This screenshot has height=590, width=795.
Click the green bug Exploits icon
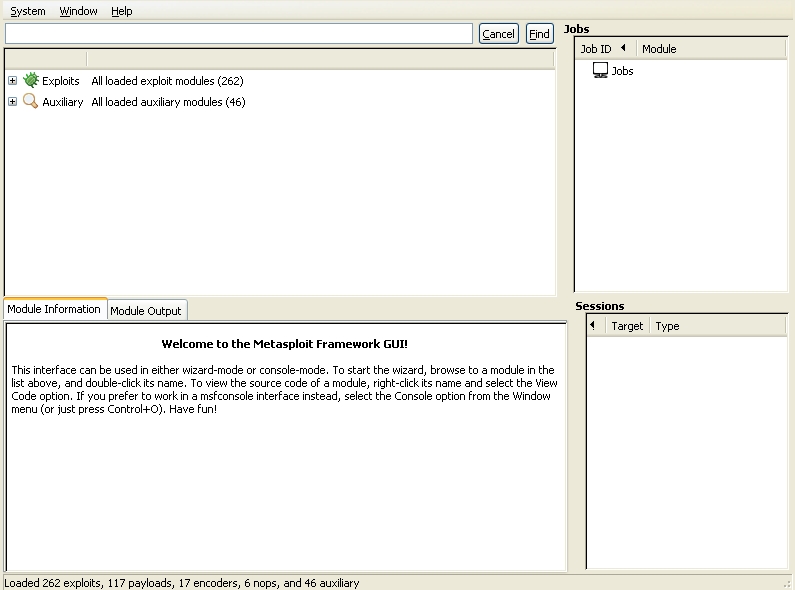[x=31, y=80]
